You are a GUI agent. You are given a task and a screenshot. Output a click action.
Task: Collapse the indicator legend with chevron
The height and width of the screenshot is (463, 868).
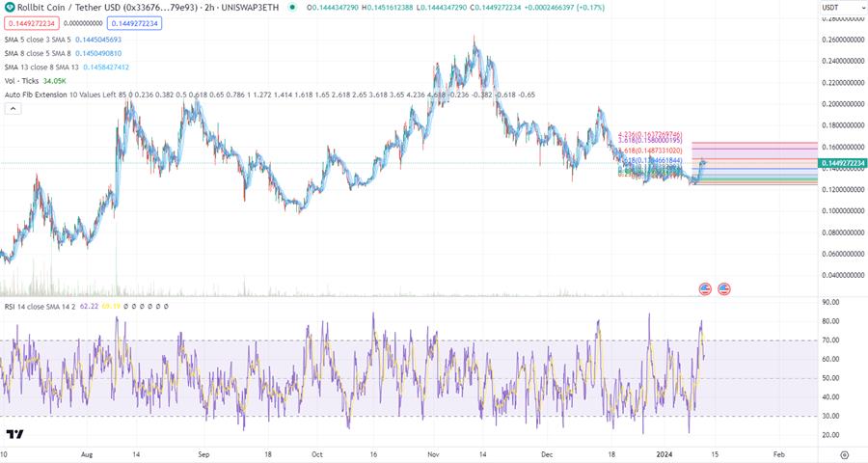pyautogui.click(x=14, y=109)
